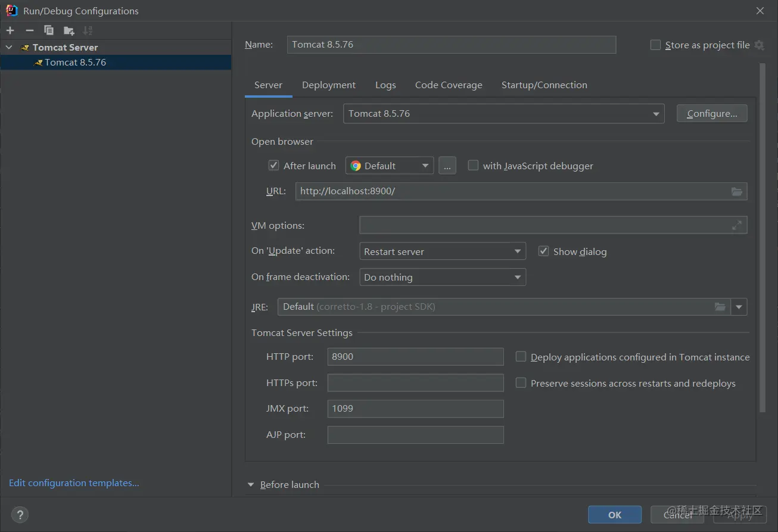Close the Run/Debug Configurations dialog
Viewport: 778px width, 532px height.
(x=760, y=11)
